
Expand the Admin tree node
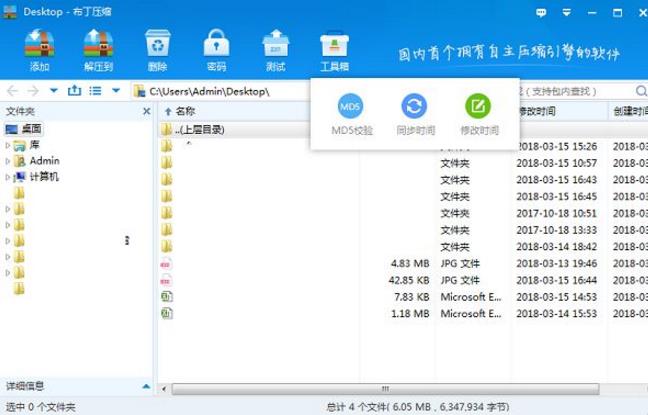8,161
